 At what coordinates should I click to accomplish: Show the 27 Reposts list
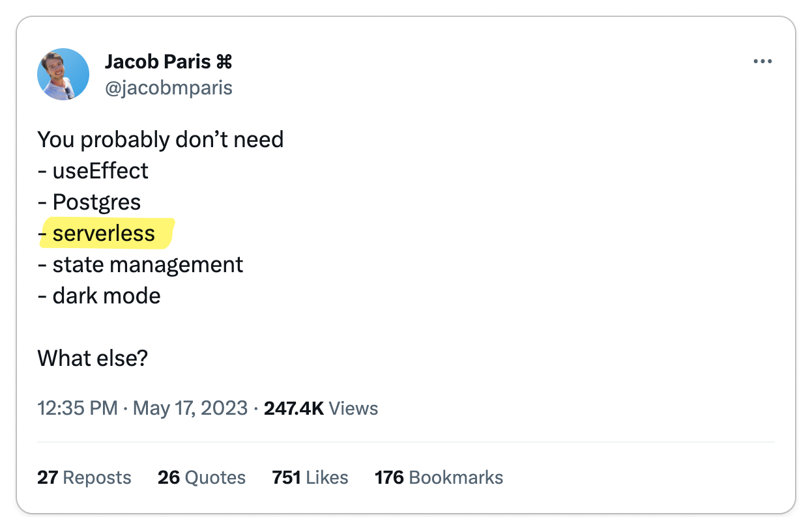(84, 477)
